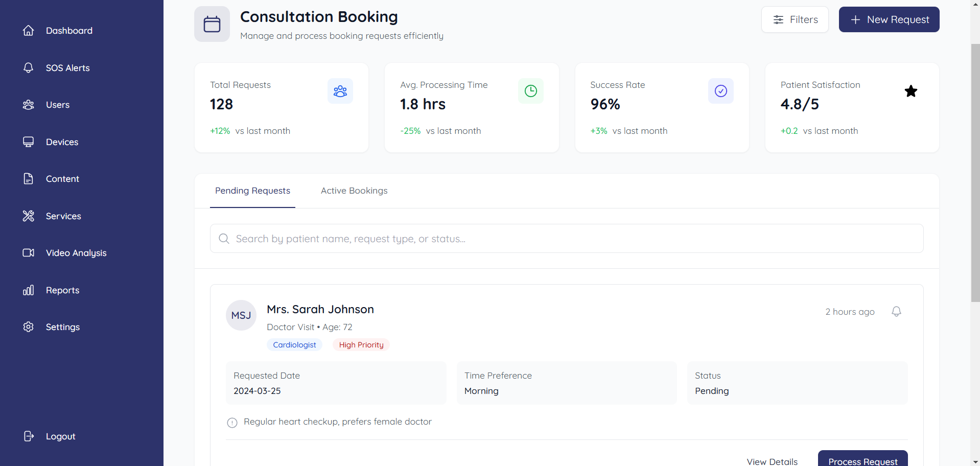The image size is (980, 466).
Task: Click the people icon in Total Requests card
Action: (340, 91)
